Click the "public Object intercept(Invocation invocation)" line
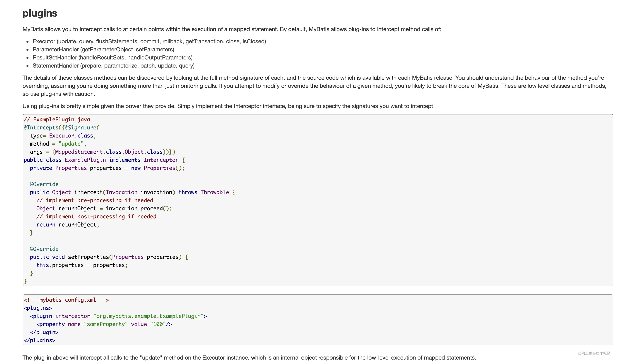 tap(133, 192)
